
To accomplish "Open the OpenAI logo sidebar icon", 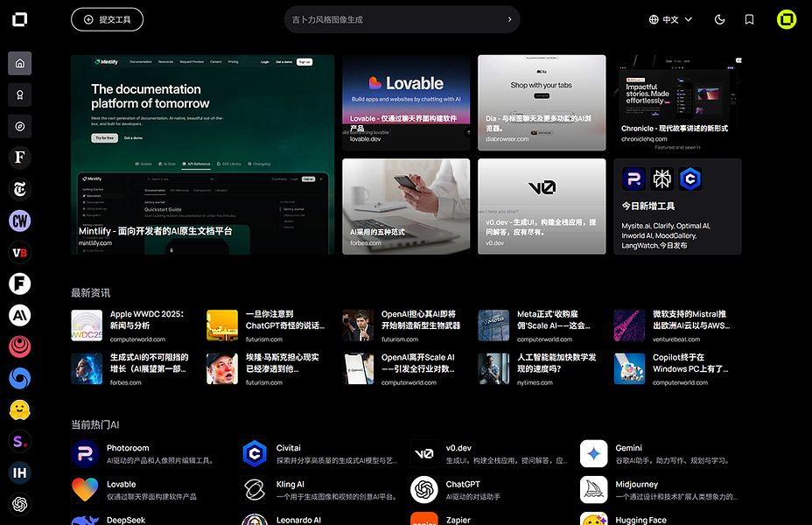I will click(19, 504).
